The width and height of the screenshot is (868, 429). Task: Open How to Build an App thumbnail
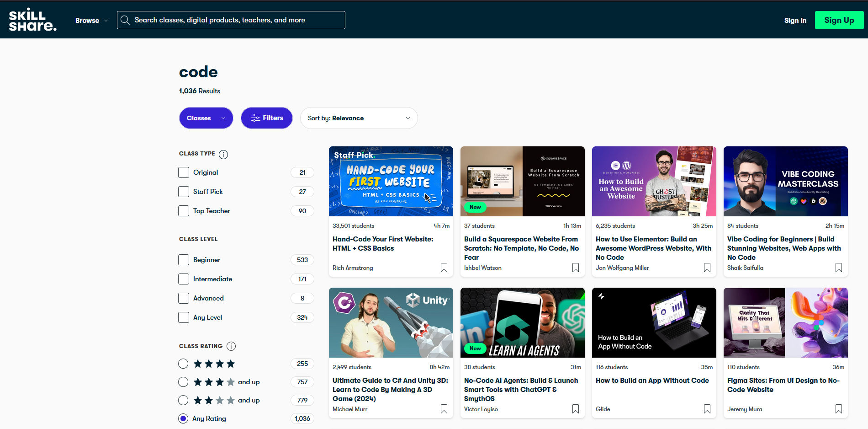(654, 322)
